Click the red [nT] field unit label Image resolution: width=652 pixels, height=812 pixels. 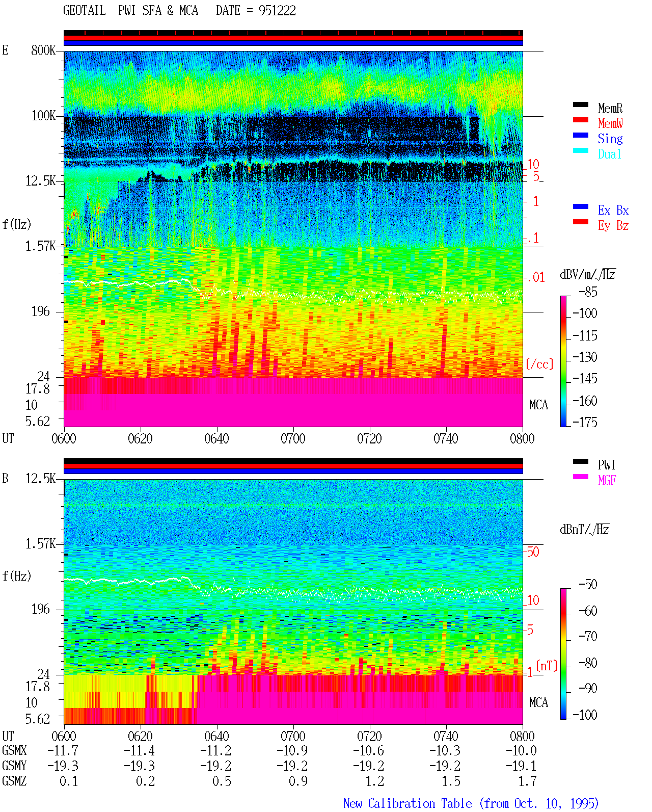click(x=547, y=666)
